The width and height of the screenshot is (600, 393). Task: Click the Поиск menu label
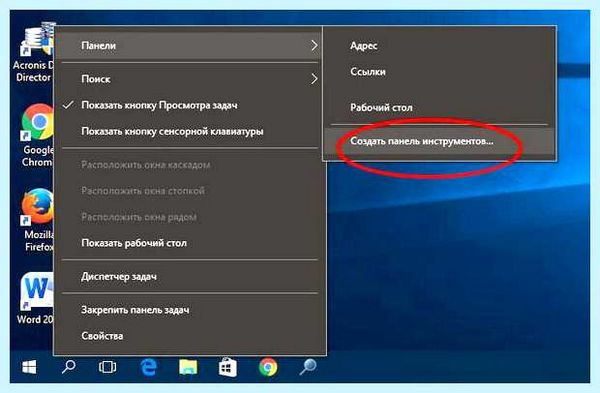tap(96, 79)
